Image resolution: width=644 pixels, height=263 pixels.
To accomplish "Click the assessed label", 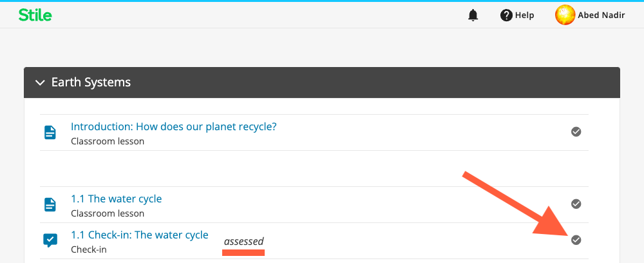I will tap(243, 242).
